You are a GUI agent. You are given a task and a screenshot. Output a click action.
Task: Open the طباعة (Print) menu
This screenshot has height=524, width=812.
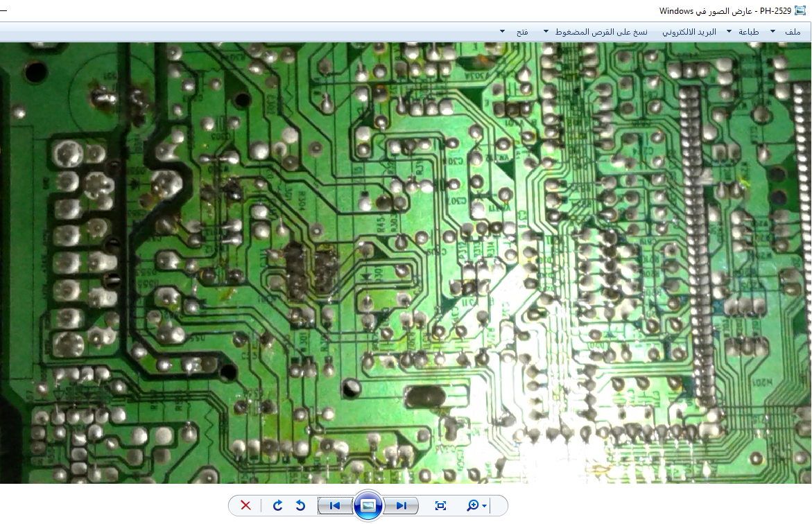click(748, 32)
